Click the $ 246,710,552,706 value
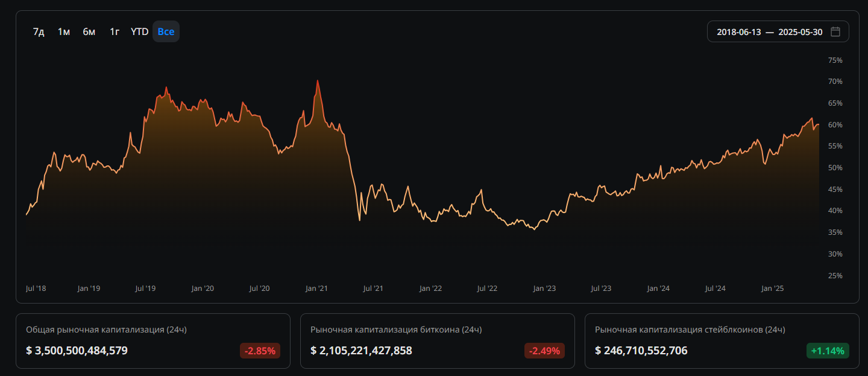 (x=641, y=351)
